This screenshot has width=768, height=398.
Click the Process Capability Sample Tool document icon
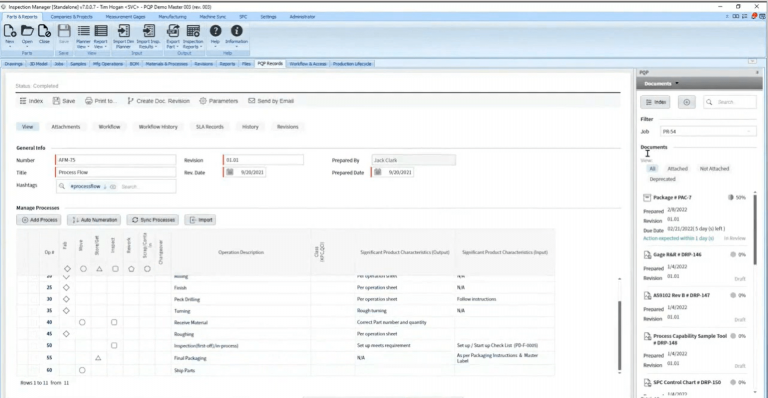click(x=647, y=336)
